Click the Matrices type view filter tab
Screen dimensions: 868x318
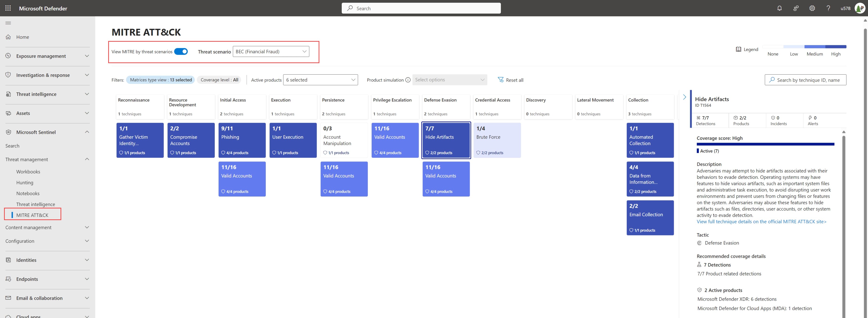tap(160, 80)
